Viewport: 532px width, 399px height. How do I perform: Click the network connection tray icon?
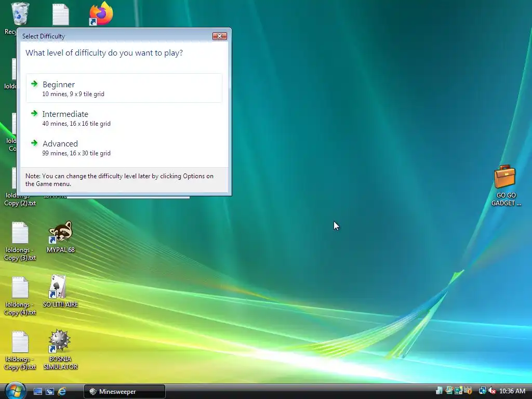point(483,391)
